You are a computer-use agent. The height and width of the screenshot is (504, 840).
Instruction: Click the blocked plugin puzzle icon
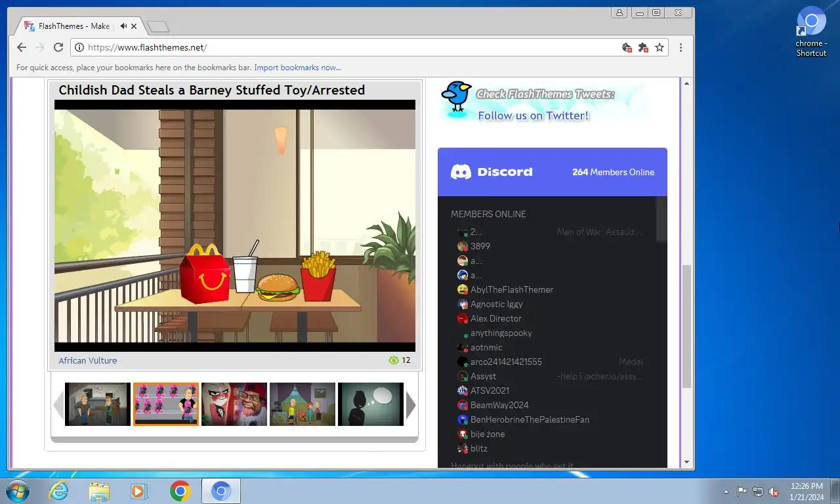pyautogui.click(x=643, y=47)
